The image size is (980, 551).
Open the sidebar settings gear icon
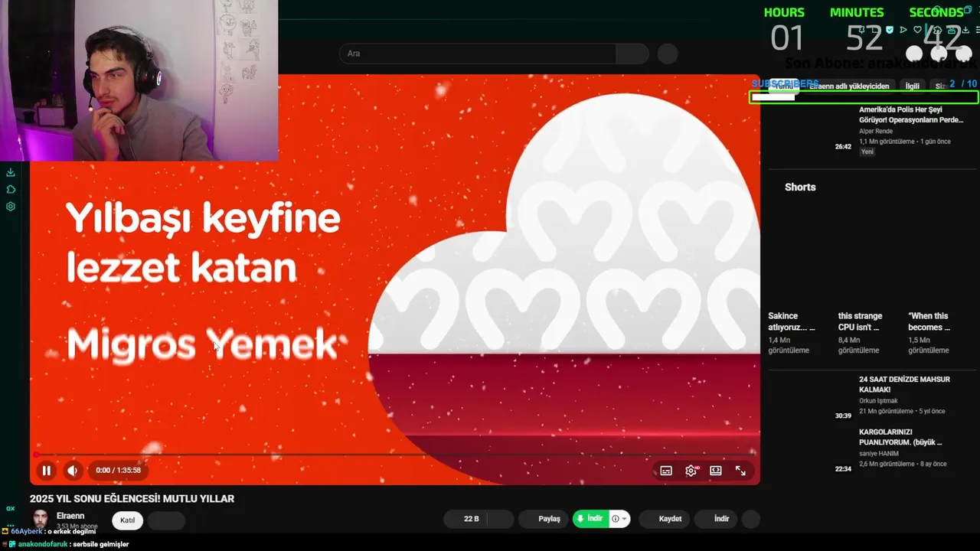coord(11,207)
